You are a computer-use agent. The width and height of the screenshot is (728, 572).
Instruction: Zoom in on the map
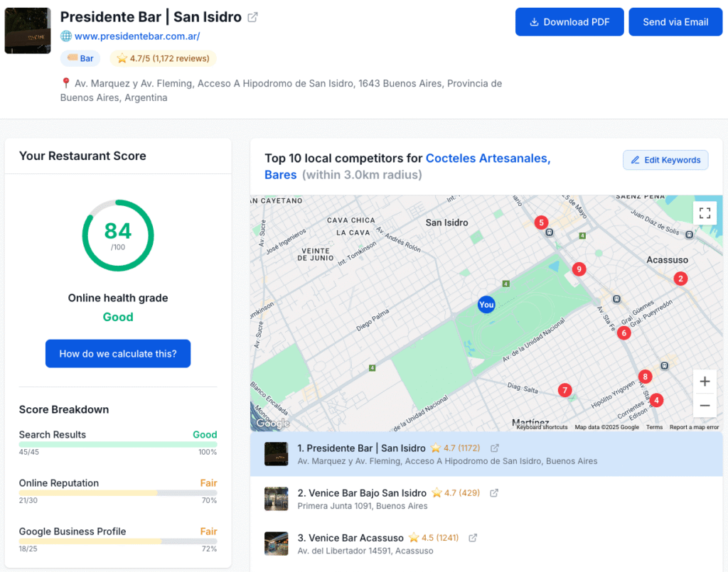705,382
